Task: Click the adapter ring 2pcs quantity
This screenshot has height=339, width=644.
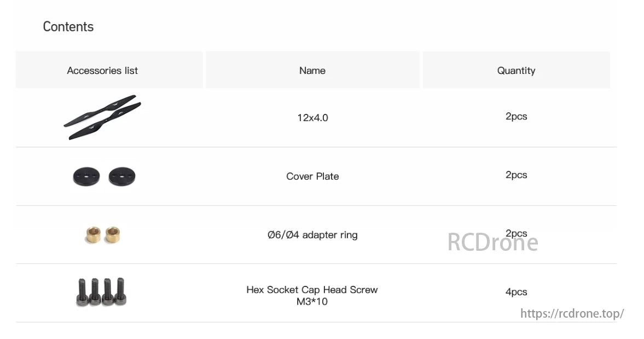Action: [x=516, y=234]
